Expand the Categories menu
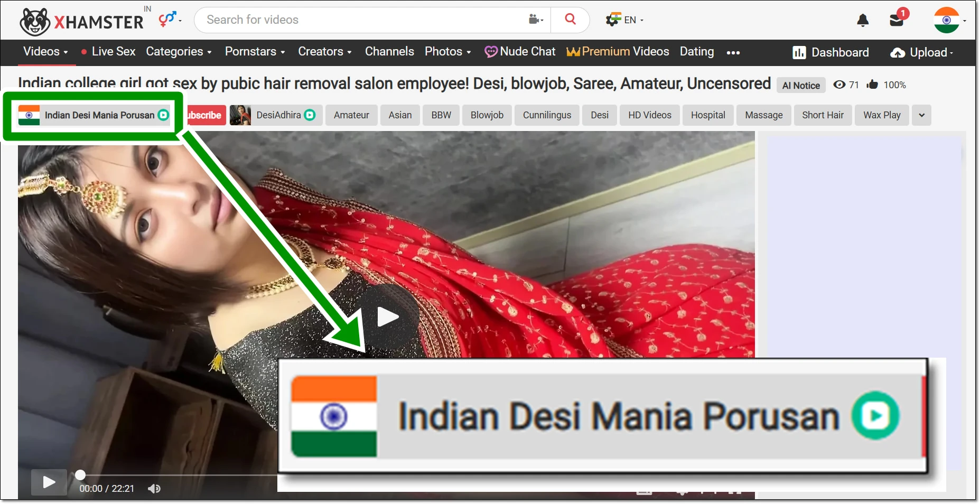The width and height of the screenshot is (980, 504). click(x=179, y=52)
